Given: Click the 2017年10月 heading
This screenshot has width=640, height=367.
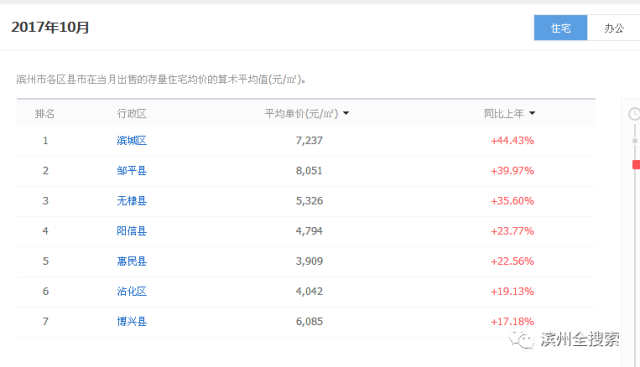Looking at the screenshot, I should (50, 27).
